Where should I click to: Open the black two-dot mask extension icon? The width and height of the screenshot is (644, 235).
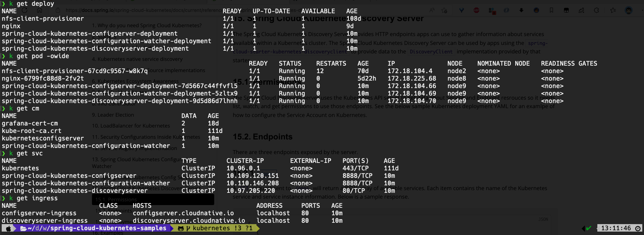point(566,10)
